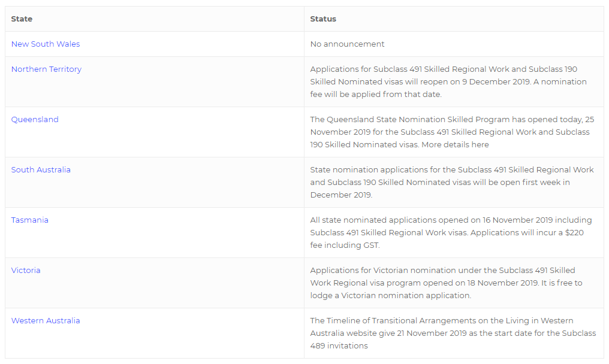Open the Western Australia link
This screenshot has height=364, width=609.
coord(46,321)
